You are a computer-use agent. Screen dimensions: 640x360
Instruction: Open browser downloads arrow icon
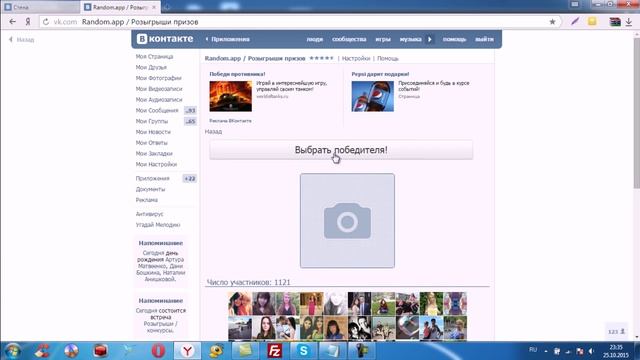point(629,22)
